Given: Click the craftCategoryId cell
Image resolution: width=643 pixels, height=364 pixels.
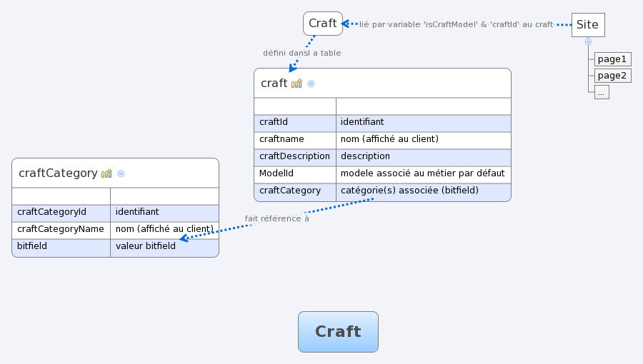Looking at the screenshot, I should (61, 213).
